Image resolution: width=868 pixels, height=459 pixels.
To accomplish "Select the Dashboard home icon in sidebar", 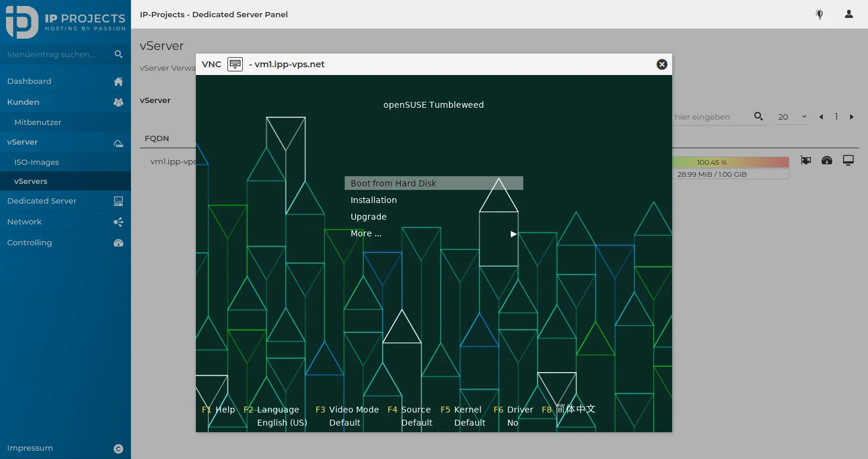I will 118,81.
